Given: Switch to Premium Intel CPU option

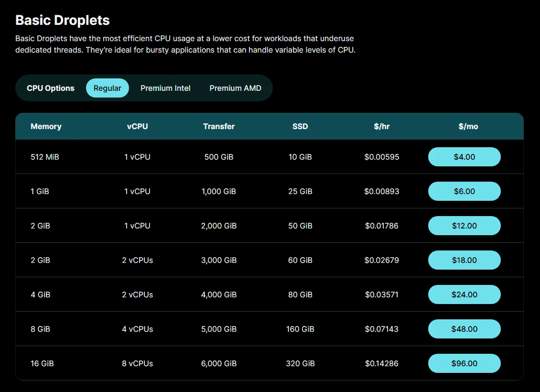Looking at the screenshot, I should [165, 88].
